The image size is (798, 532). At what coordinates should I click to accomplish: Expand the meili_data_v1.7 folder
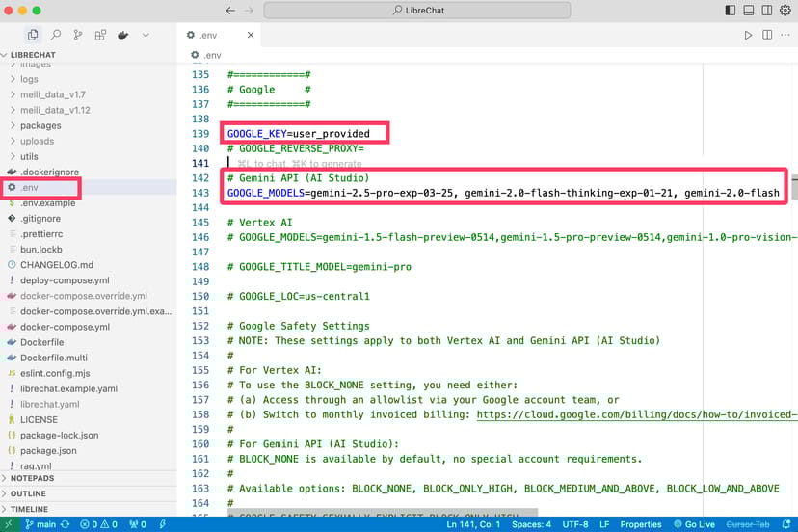(x=53, y=94)
